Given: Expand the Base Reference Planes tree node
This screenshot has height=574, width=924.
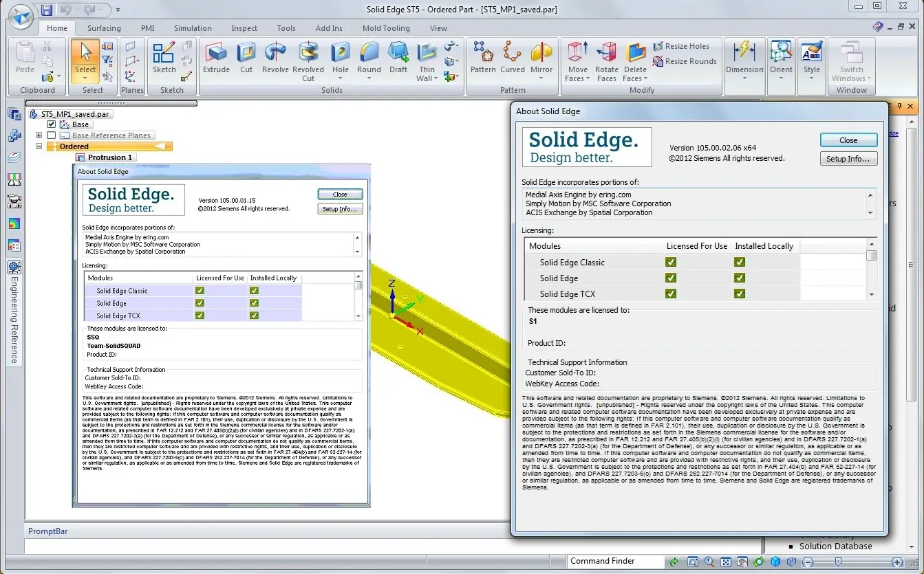Looking at the screenshot, I should pos(39,135).
